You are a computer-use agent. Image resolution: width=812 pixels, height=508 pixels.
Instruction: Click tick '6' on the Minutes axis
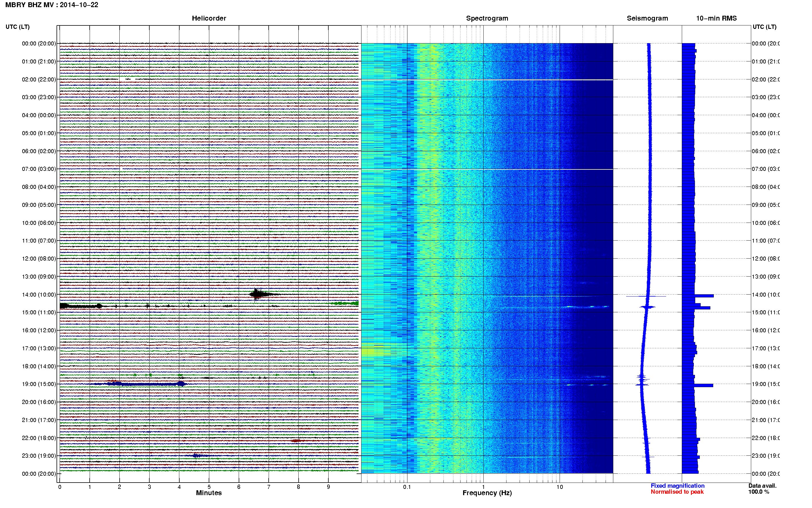pos(239,487)
